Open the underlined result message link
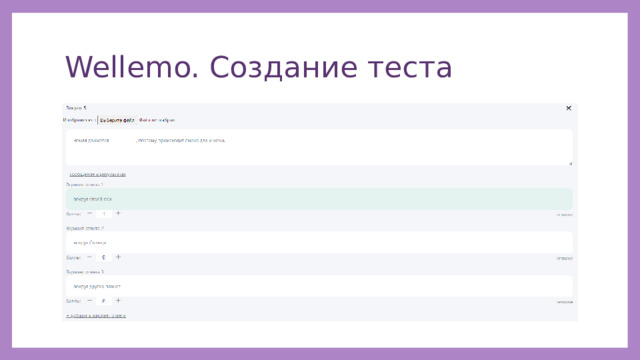Screen dimensions: 640x360 tap(98, 175)
